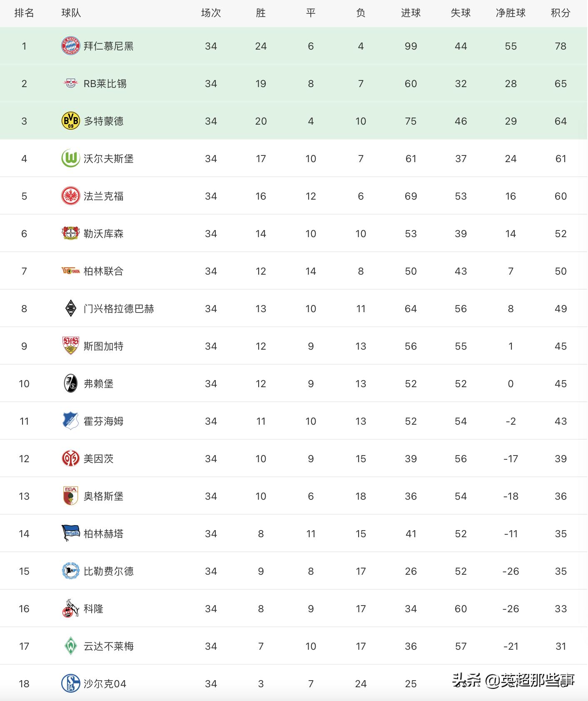588x701 pixels.
Task: Click the Werder Bremen green diamond
Action: [x=70, y=646]
